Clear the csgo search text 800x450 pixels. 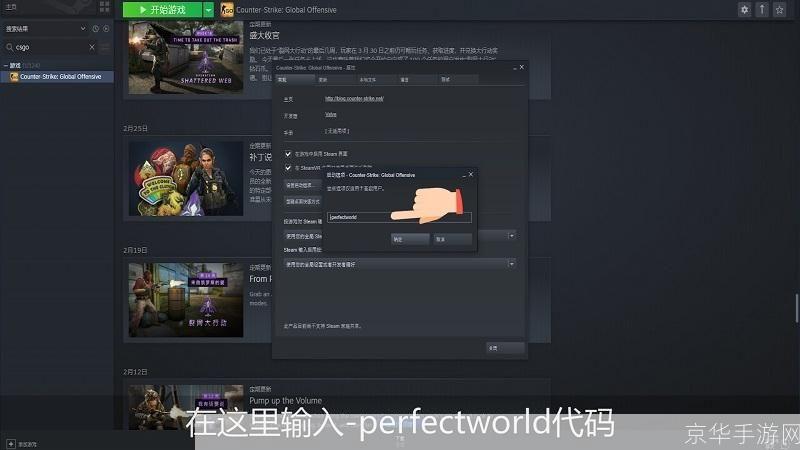(92, 47)
